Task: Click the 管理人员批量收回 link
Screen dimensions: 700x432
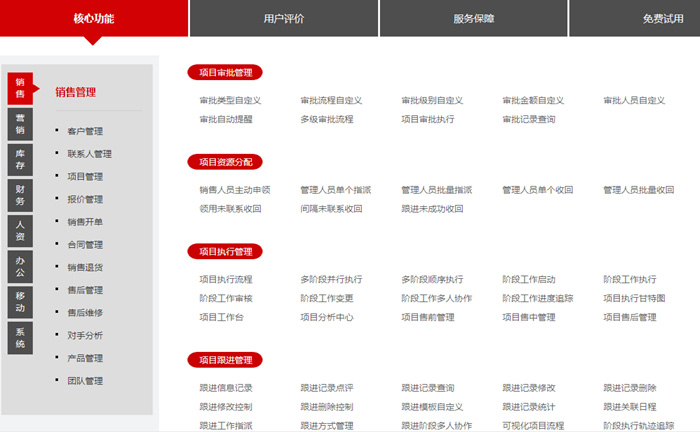Action: [x=638, y=190]
